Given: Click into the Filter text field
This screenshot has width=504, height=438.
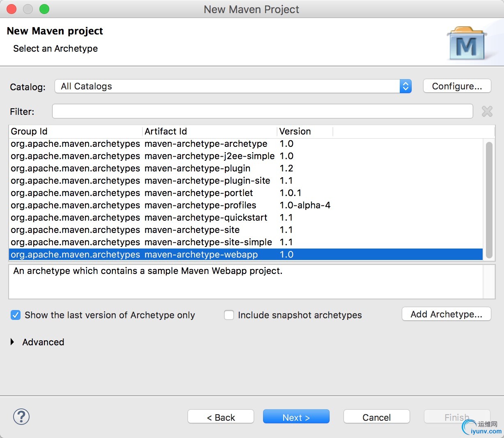Looking at the screenshot, I should pos(263,111).
